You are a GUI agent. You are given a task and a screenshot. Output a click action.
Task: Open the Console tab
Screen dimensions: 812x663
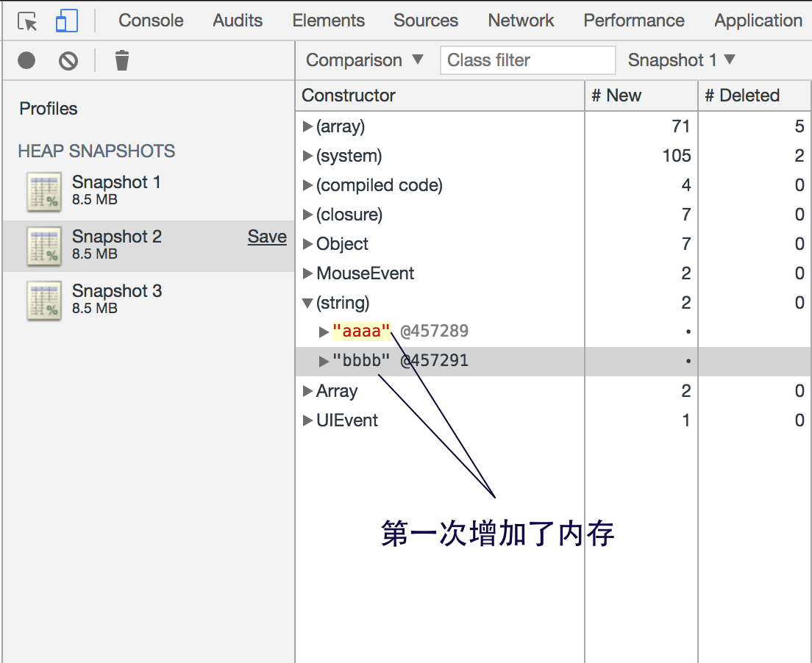(x=151, y=20)
